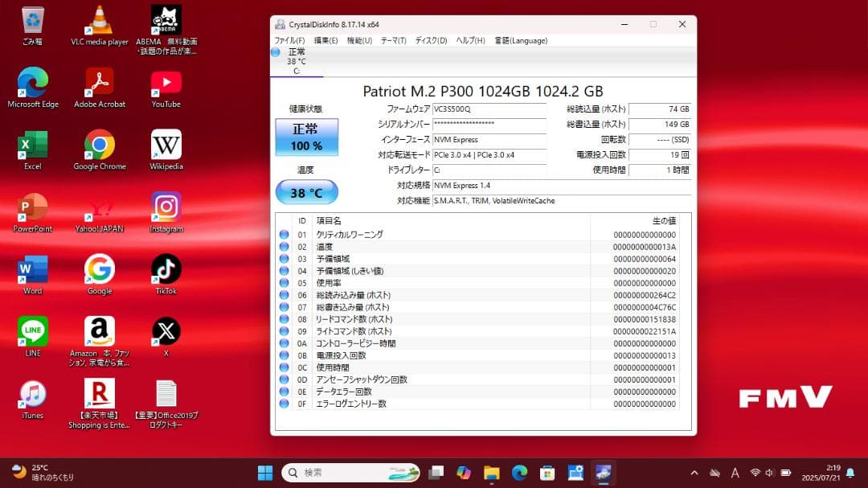Open File Explorer from the taskbar
868x488 pixels.
[492, 473]
